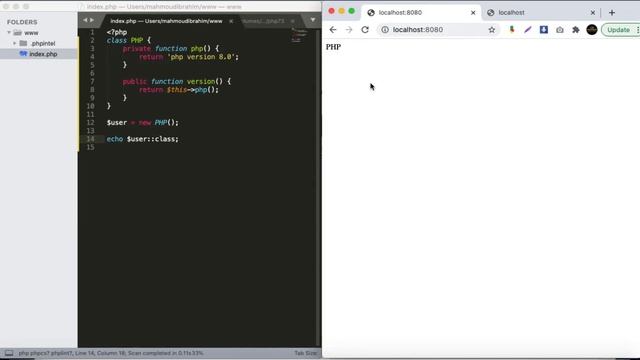Expand the .phpintel folder
Viewport: 640px width, 360px height.
[x=15, y=43]
